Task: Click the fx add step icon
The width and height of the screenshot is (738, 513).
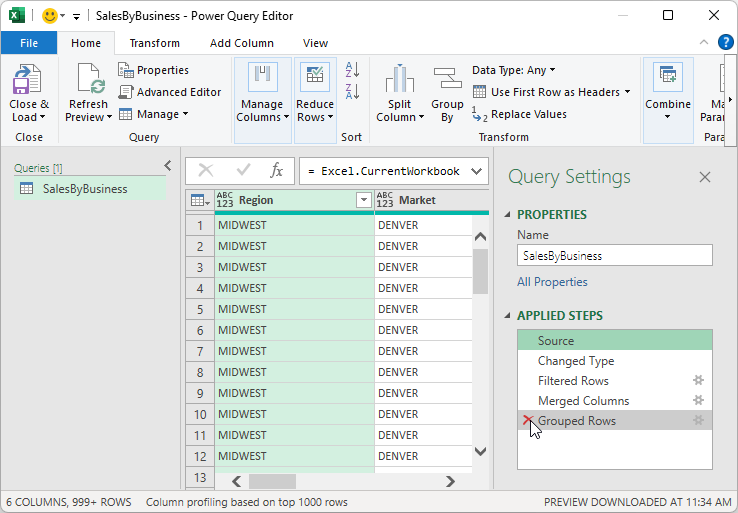Action: [276, 170]
